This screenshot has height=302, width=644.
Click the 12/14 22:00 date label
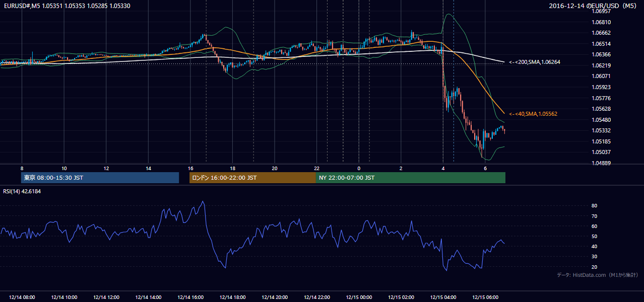tap(317, 297)
